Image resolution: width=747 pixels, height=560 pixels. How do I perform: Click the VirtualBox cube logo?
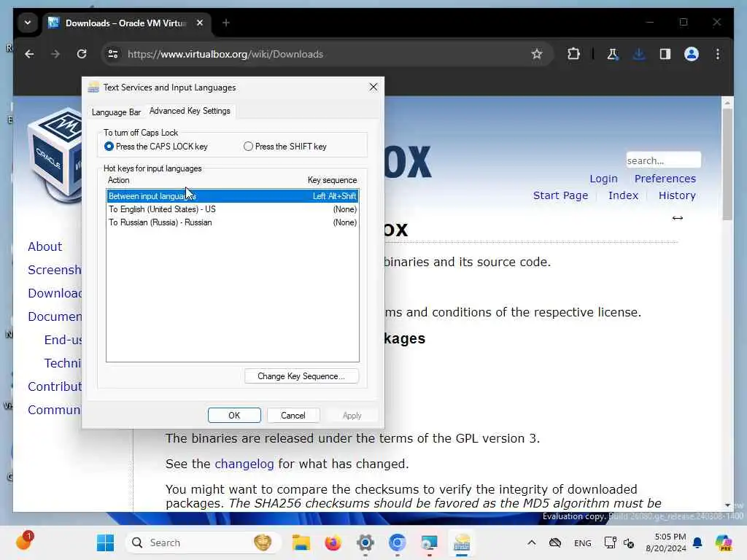[56, 155]
